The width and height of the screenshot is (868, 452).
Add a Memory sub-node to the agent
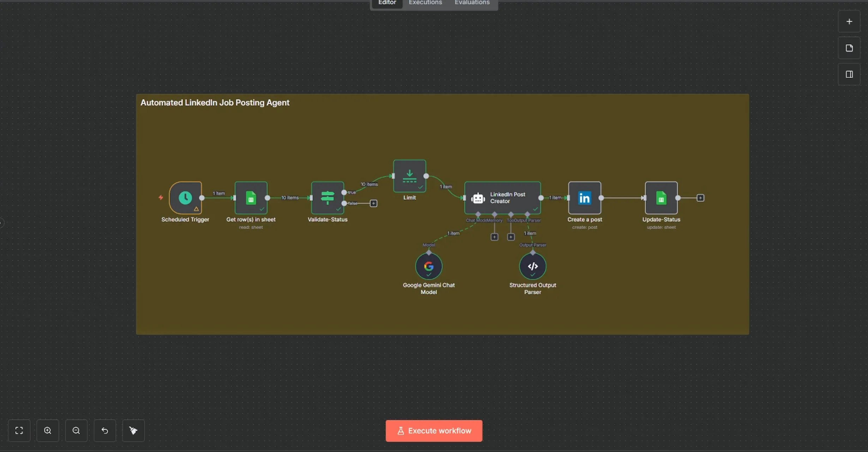pos(494,237)
